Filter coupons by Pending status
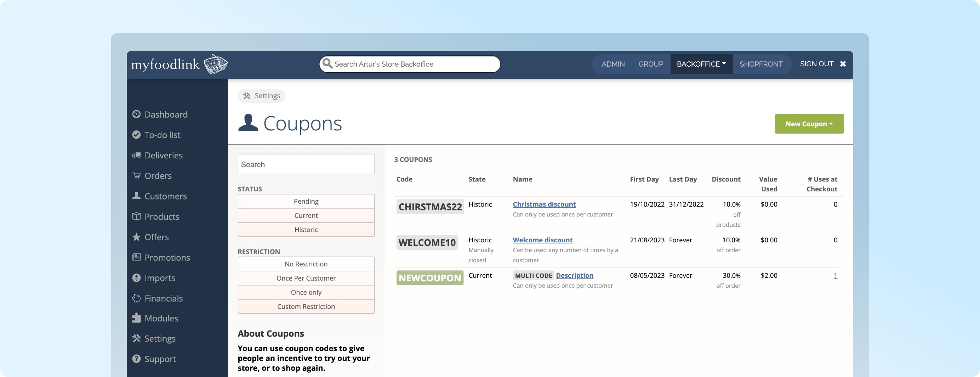Viewport: 980px width, 377px height. 306,201
